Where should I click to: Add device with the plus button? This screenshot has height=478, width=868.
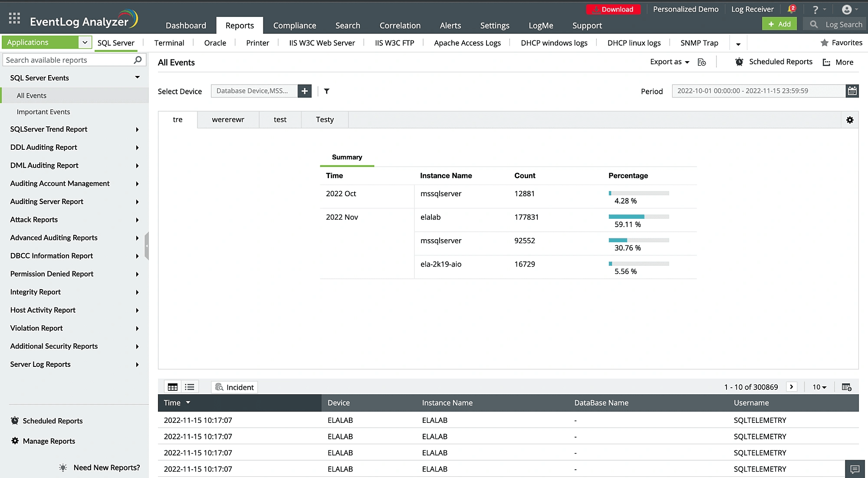point(305,91)
